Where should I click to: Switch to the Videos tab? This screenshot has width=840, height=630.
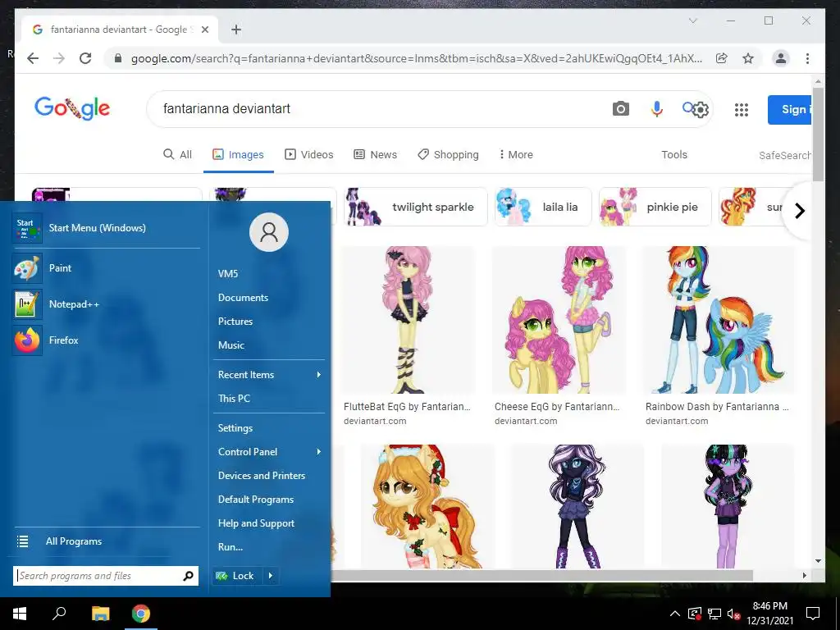309,154
